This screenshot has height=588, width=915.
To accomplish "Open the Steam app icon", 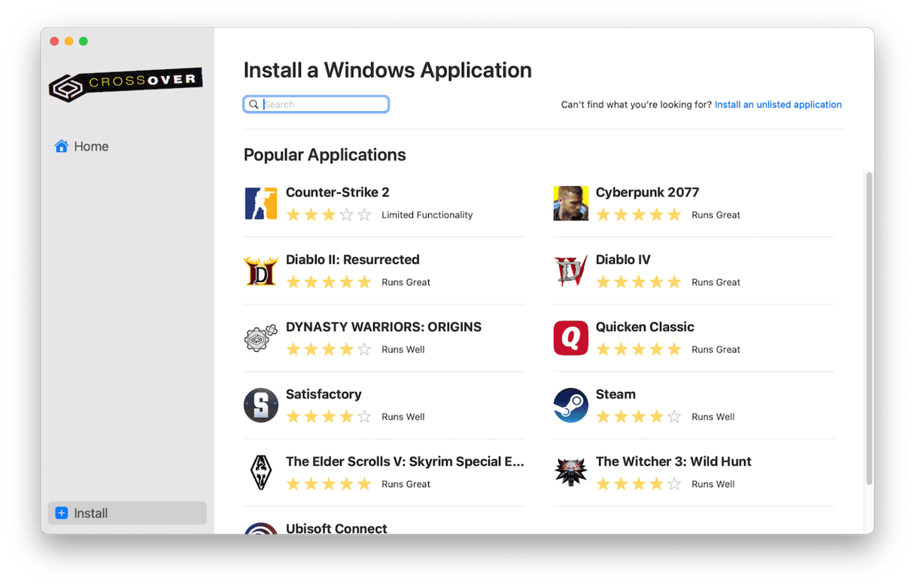I will tap(570, 405).
